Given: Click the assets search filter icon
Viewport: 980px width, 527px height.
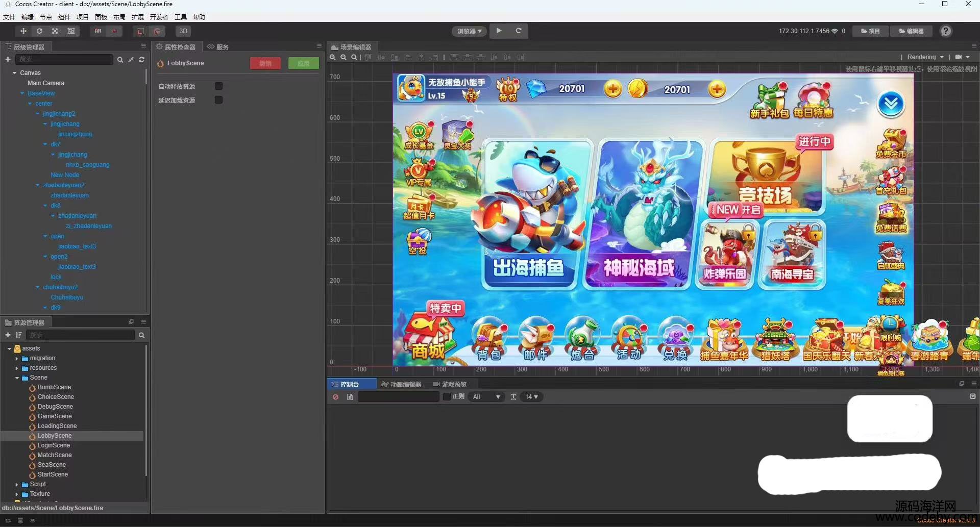Looking at the screenshot, I should pyautogui.click(x=141, y=335).
